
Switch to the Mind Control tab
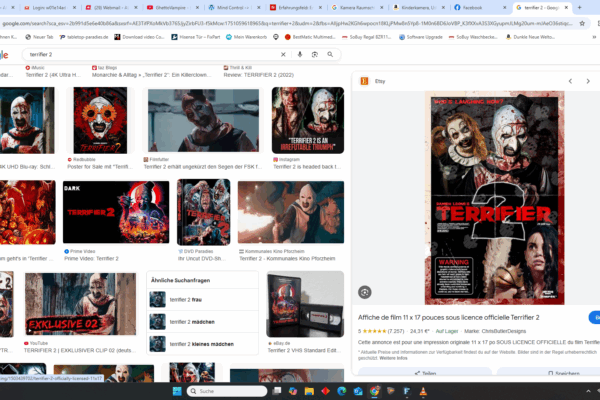(x=232, y=7)
